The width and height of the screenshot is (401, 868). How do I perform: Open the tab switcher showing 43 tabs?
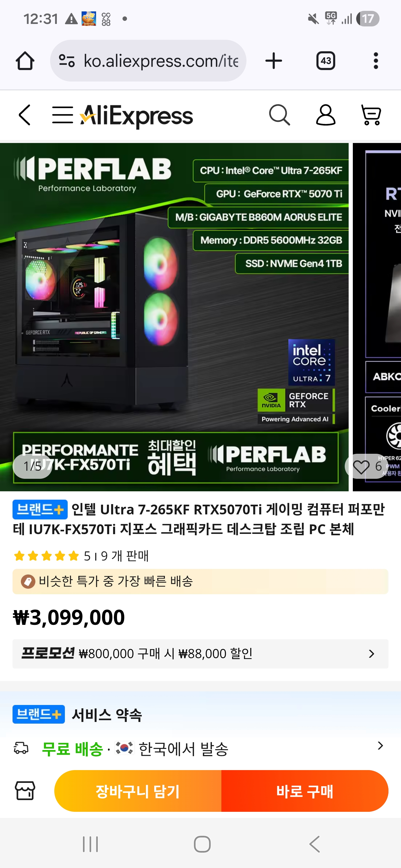326,61
